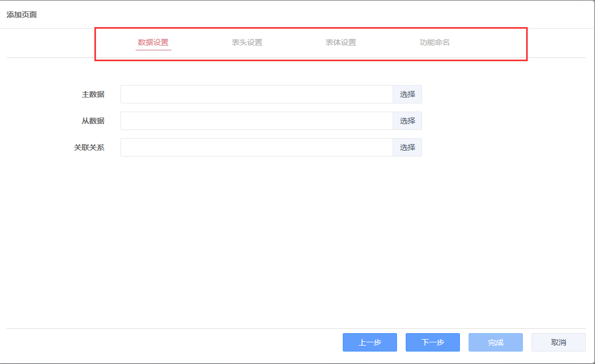
Task: Click the red underline beneath 数据设置
Action: tap(153, 50)
